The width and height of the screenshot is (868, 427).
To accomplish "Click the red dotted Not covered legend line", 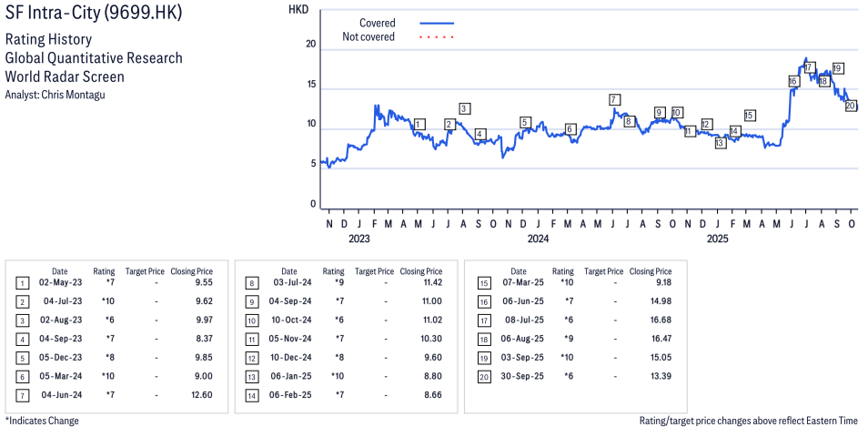I will coord(437,37).
